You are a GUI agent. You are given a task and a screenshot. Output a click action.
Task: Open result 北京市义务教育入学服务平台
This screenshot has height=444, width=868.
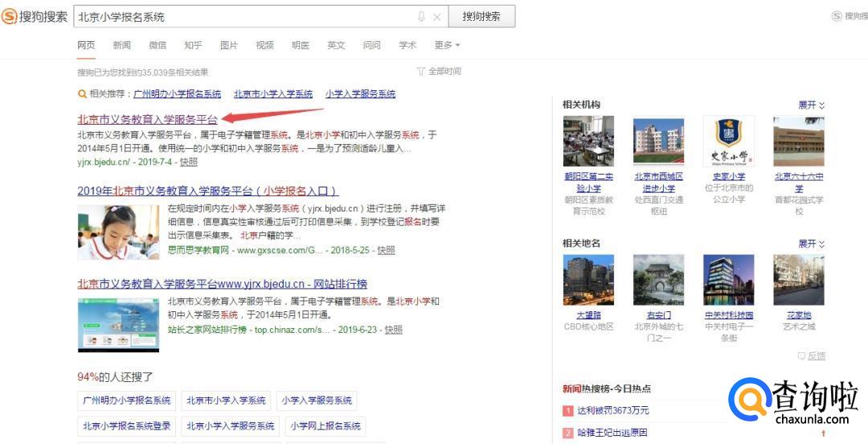(x=148, y=118)
